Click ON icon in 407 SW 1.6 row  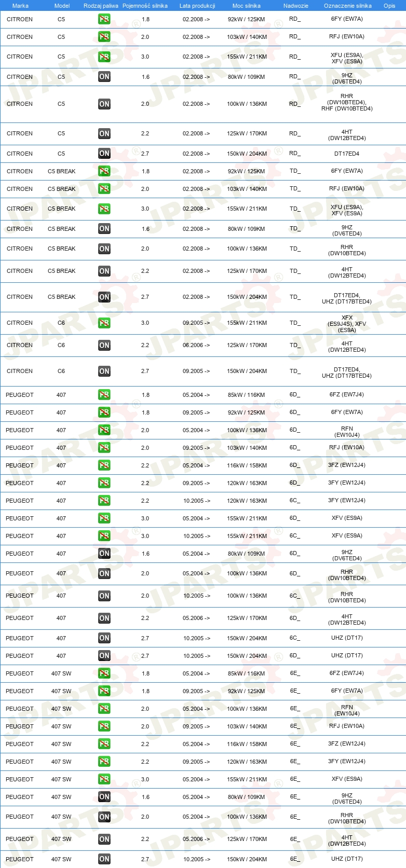(104, 797)
